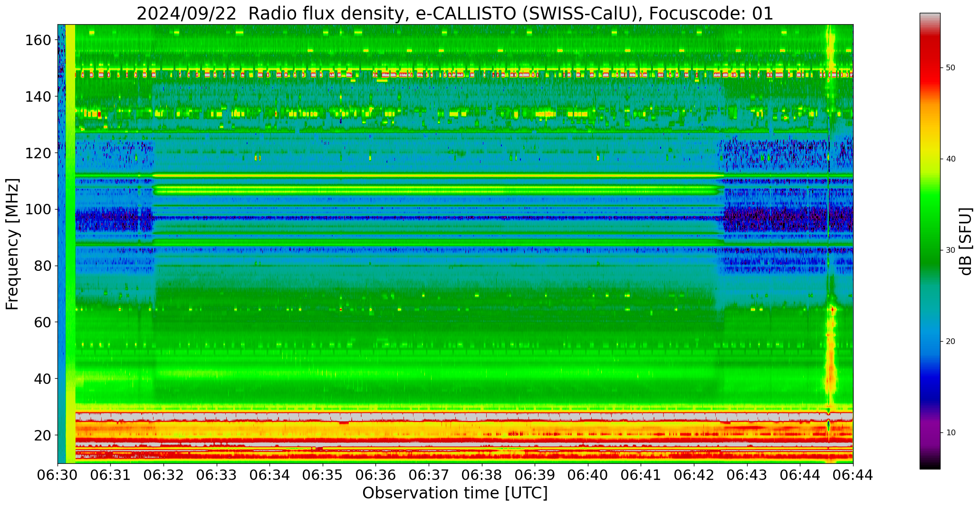Click the yellow calibration stripe after 06:30
This screenshot has height=507, width=980.
(70, 244)
